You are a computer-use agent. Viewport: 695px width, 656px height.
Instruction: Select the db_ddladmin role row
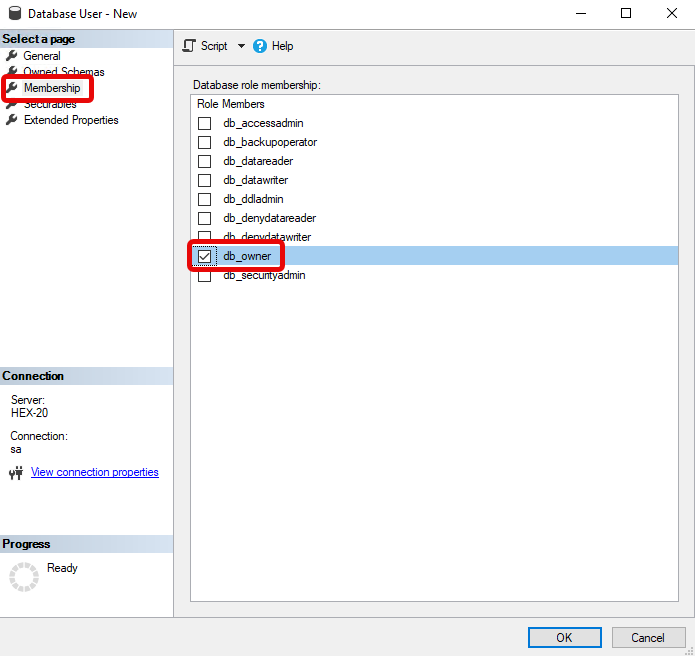253,199
